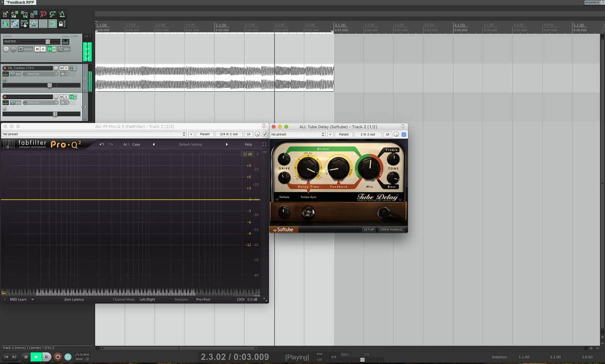Click the Pro-Q 2 Copy button
Image resolution: width=605 pixels, height=364 pixels.
[x=136, y=144]
